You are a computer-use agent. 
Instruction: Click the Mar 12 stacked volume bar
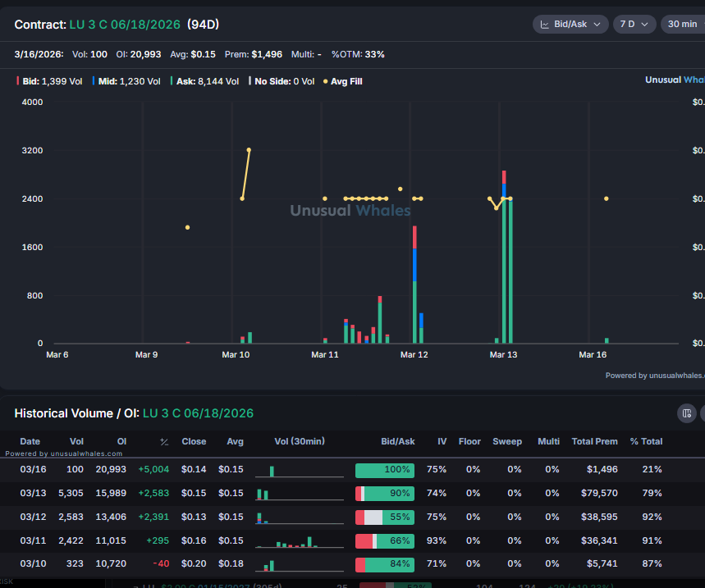(414, 285)
